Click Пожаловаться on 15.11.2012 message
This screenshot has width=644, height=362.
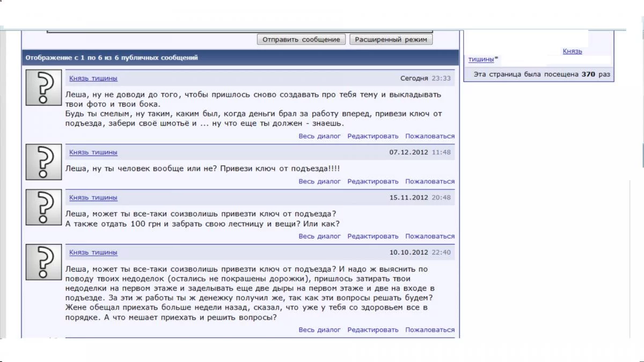click(430, 236)
